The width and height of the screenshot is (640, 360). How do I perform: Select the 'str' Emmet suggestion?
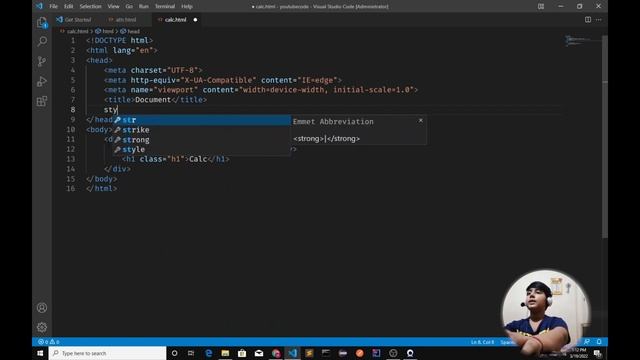201,120
